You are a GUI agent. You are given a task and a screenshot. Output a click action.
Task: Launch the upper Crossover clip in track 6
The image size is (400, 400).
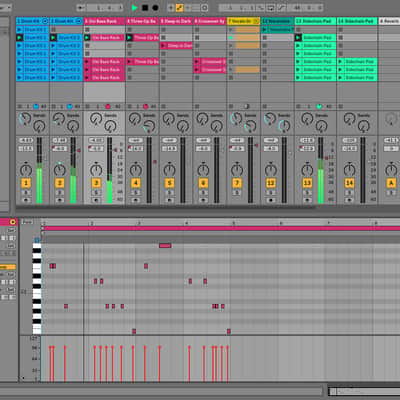[197, 62]
